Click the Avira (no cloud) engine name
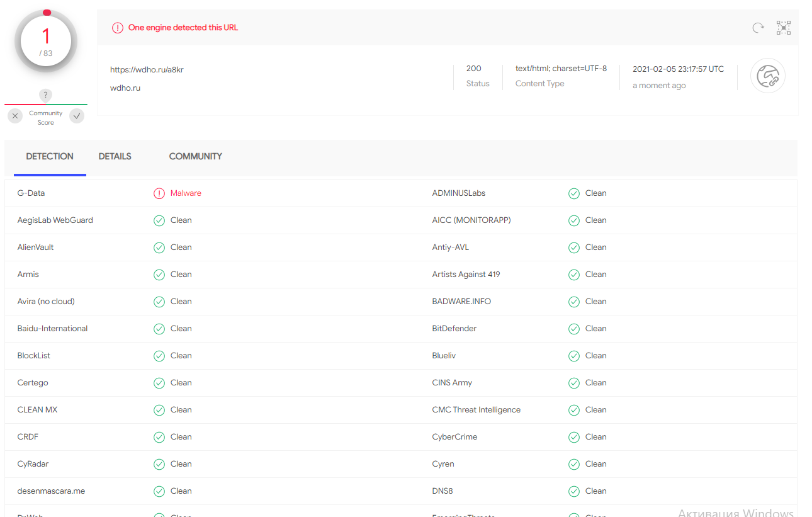The width and height of the screenshot is (812, 517). click(46, 302)
